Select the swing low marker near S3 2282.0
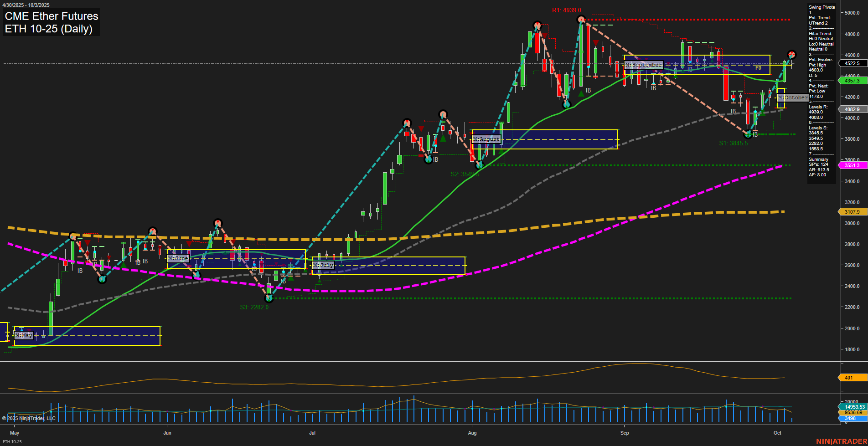This screenshot has width=868, height=446. point(269,299)
